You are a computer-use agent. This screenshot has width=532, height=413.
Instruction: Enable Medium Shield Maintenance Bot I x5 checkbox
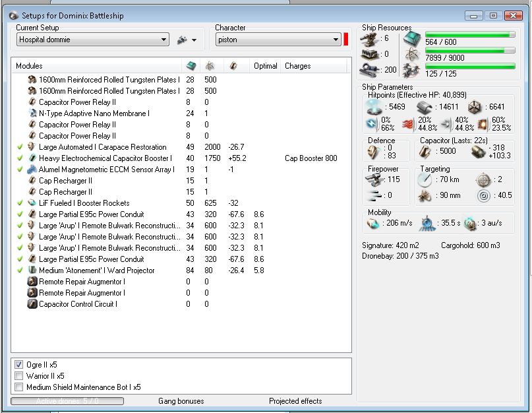(18, 387)
